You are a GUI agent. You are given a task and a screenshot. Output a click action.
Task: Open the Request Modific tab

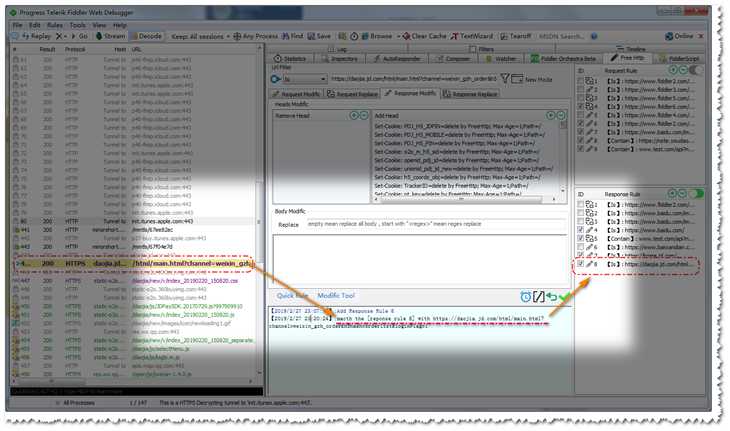296,94
